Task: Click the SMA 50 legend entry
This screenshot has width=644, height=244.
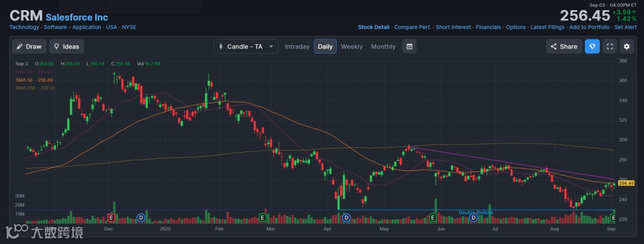Action: tap(35, 80)
